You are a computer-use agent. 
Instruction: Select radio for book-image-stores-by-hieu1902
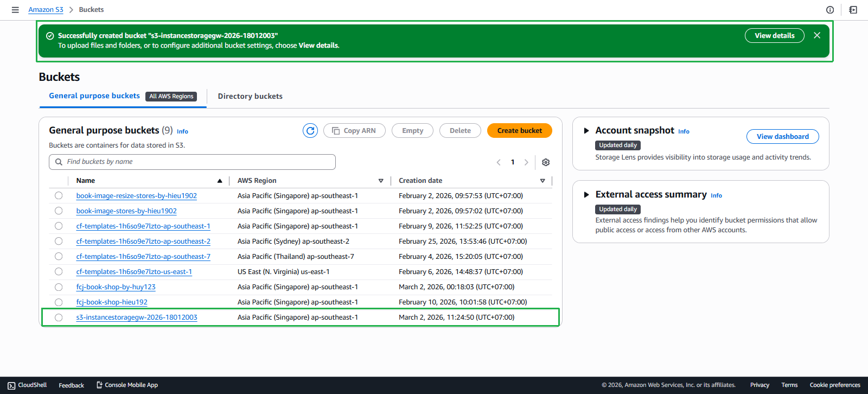coord(59,211)
